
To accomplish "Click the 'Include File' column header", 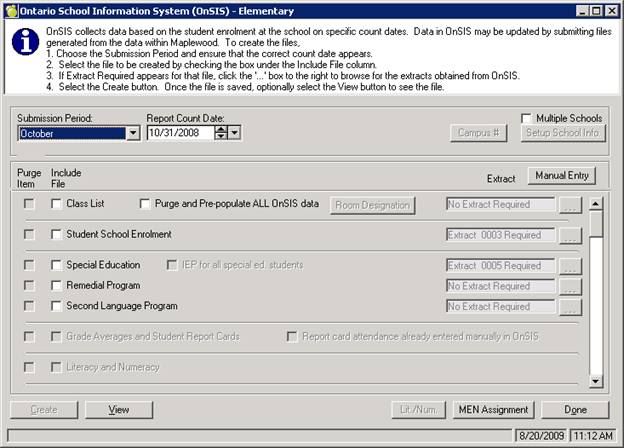I will click(66, 178).
